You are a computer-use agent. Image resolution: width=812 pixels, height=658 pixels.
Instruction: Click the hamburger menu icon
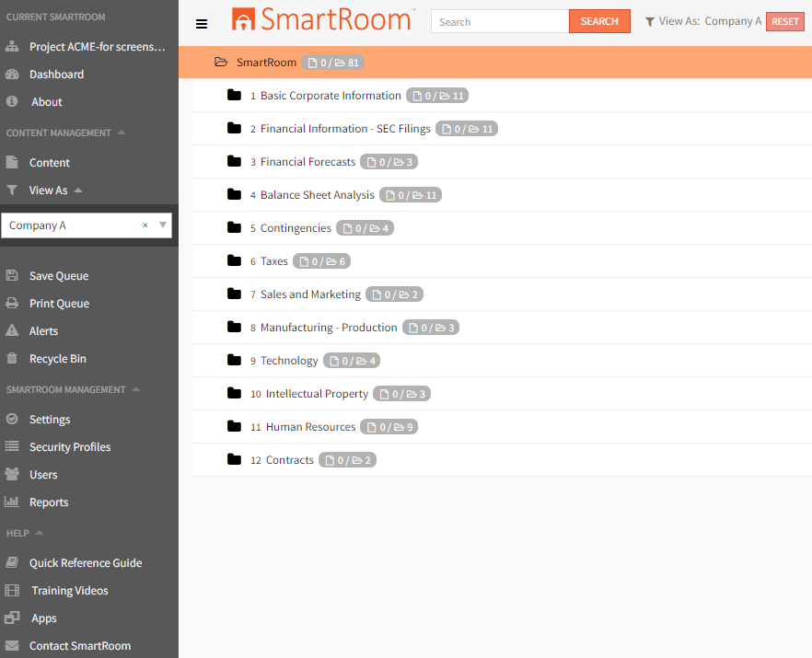(202, 24)
